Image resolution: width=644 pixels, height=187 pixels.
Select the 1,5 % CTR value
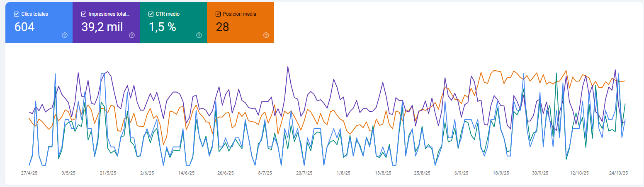coord(162,27)
